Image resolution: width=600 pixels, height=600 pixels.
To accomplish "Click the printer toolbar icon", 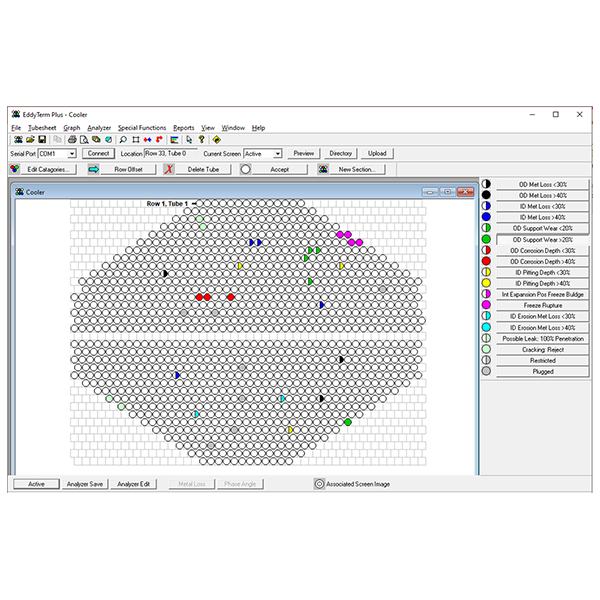I will [x=72, y=140].
